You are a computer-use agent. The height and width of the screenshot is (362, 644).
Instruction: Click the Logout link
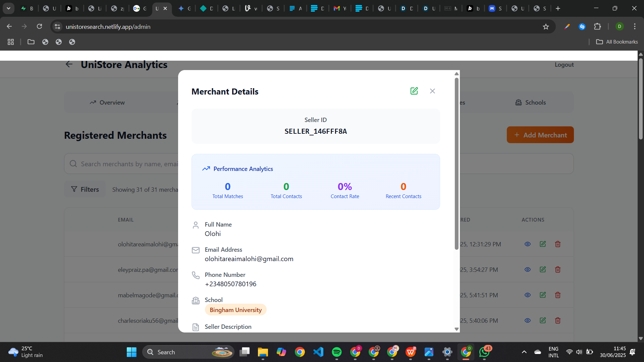pyautogui.click(x=564, y=65)
